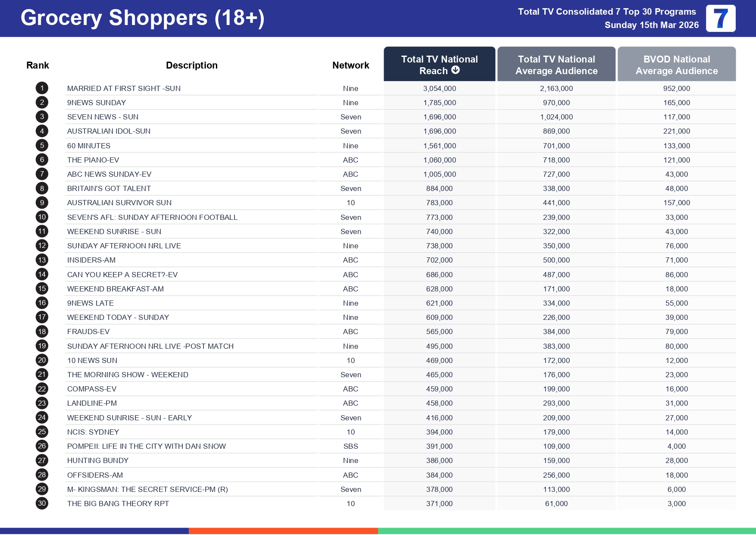Click the green segment of bottom bar
This screenshot has height=535, width=756.
566,531
